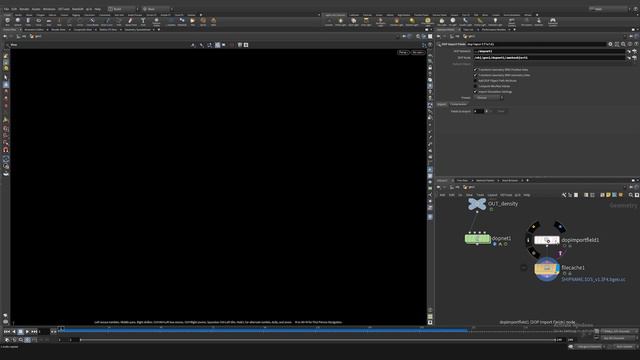The height and width of the screenshot is (360, 640).
Task: Open the No cam viewport menu
Action: pyautogui.click(x=418, y=52)
